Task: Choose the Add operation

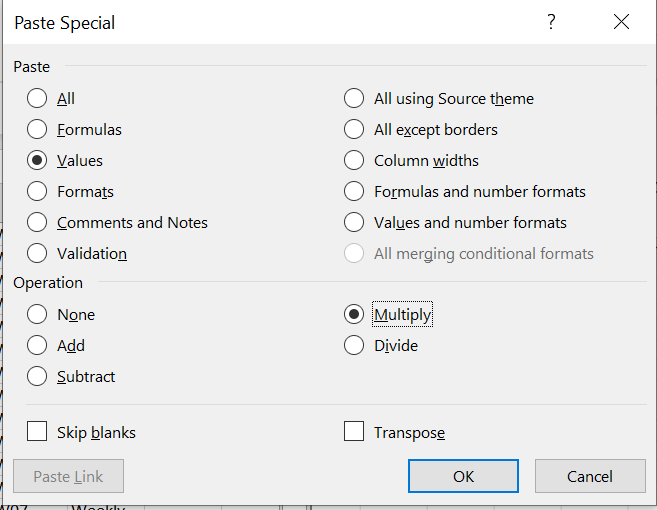Action: click(38, 345)
